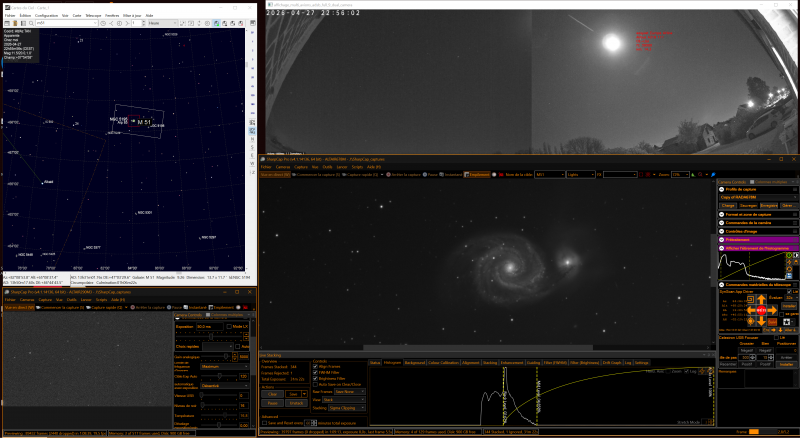This screenshot has height=438, width=800.
Task: Click the search magnifier icon in Cartes du Ciel
Action: (31, 23)
